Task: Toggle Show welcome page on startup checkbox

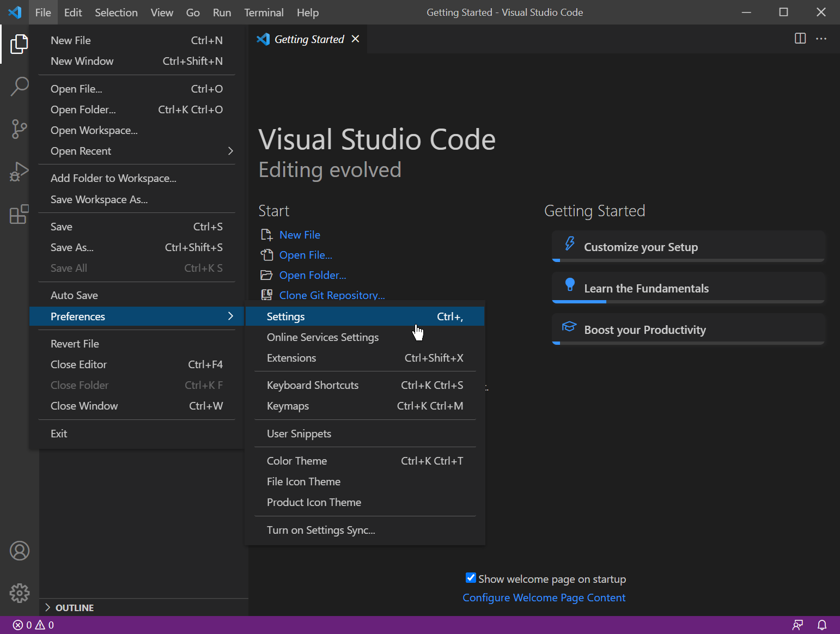Action: [471, 578]
